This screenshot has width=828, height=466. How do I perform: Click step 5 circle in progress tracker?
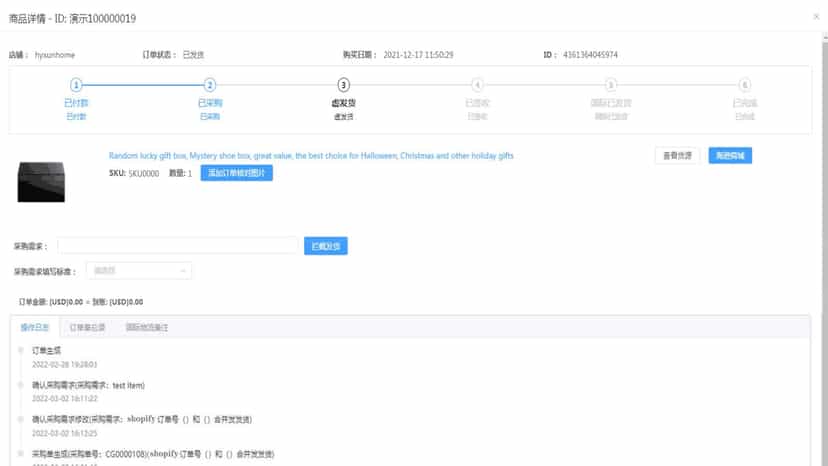tap(610, 85)
